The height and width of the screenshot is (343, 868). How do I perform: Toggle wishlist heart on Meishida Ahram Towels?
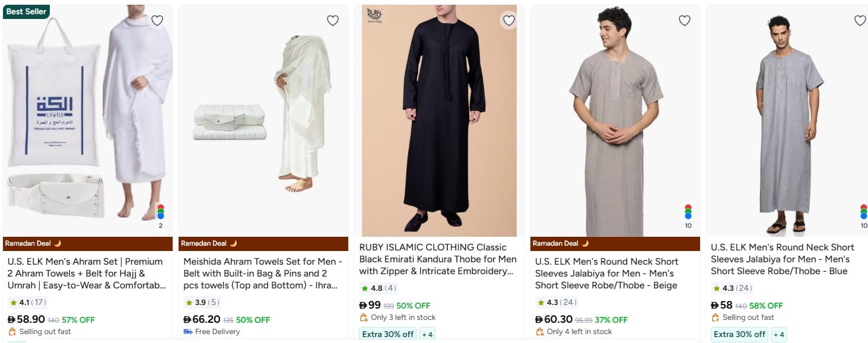point(333,21)
